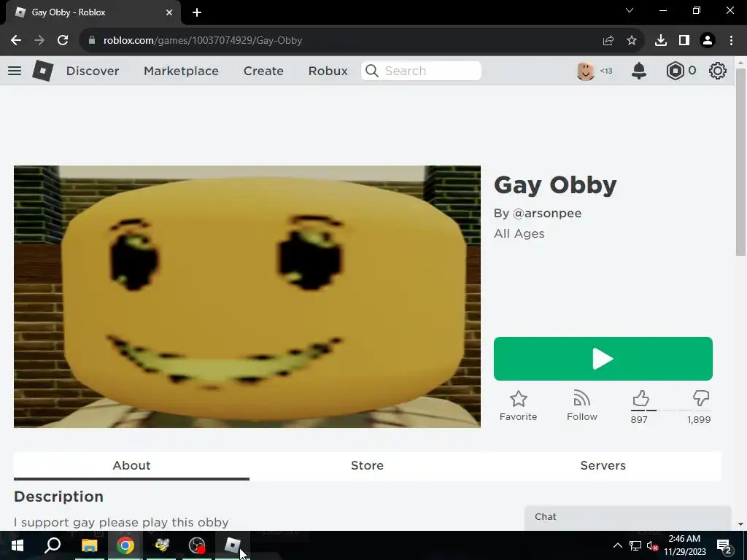The image size is (747, 560).
Task: Click the muted volume tray icon
Action: [x=653, y=545]
